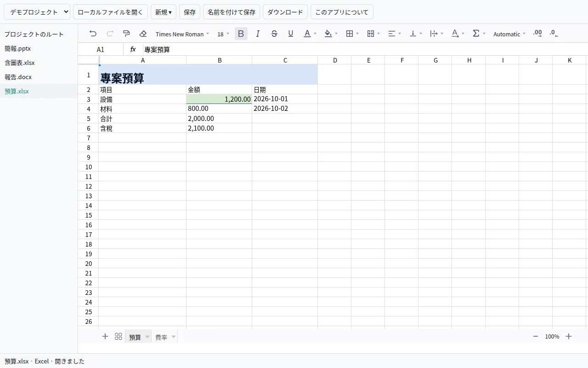Click the redo arrow icon
The image size is (588, 368).
(110, 34)
